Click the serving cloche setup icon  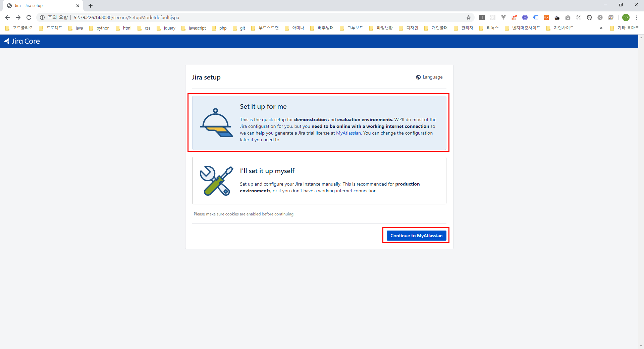coord(216,123)
